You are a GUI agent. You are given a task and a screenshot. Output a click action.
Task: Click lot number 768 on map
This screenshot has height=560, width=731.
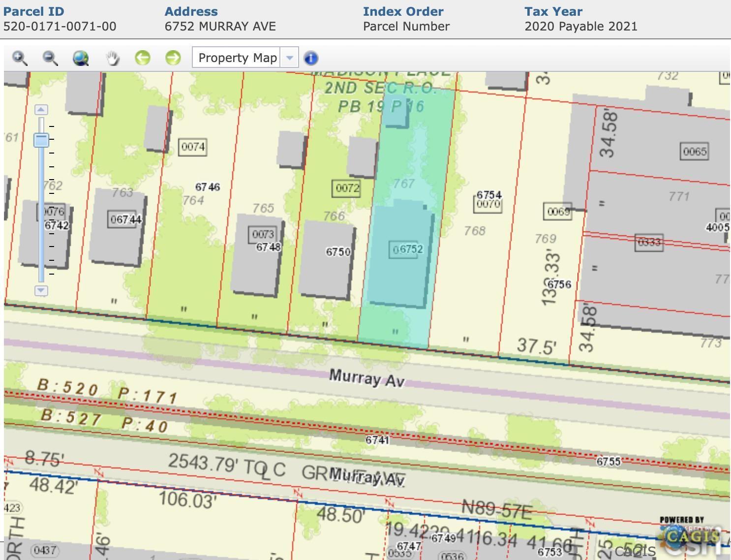pyautogui.click(x=475, y=231)
